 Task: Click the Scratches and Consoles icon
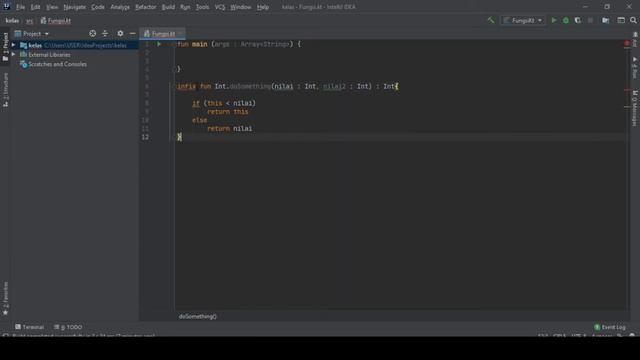[x=24, y=64]
